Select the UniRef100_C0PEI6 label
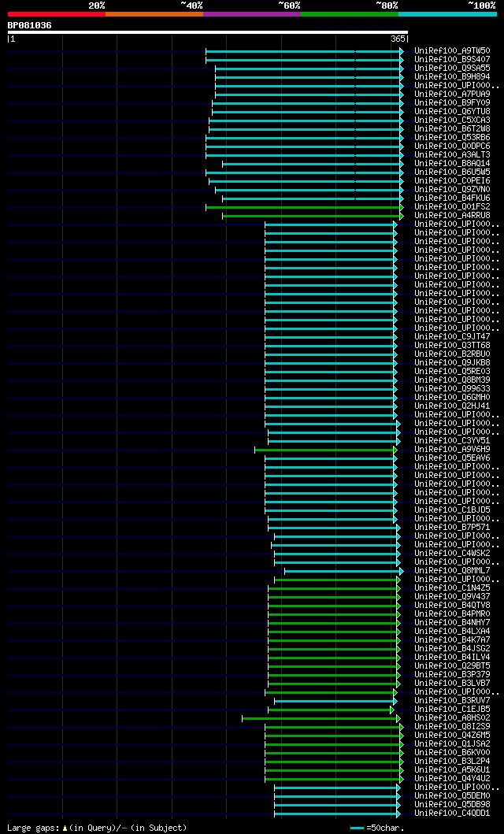The height and width of the screenshot is (834, 504). 453,181
